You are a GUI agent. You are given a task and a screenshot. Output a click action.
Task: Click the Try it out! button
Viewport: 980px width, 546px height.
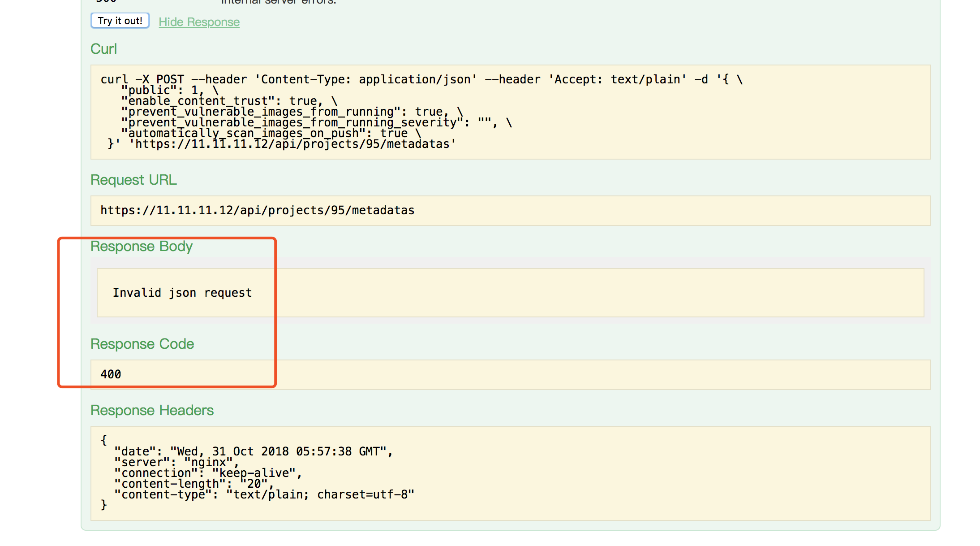click(120, 21)
